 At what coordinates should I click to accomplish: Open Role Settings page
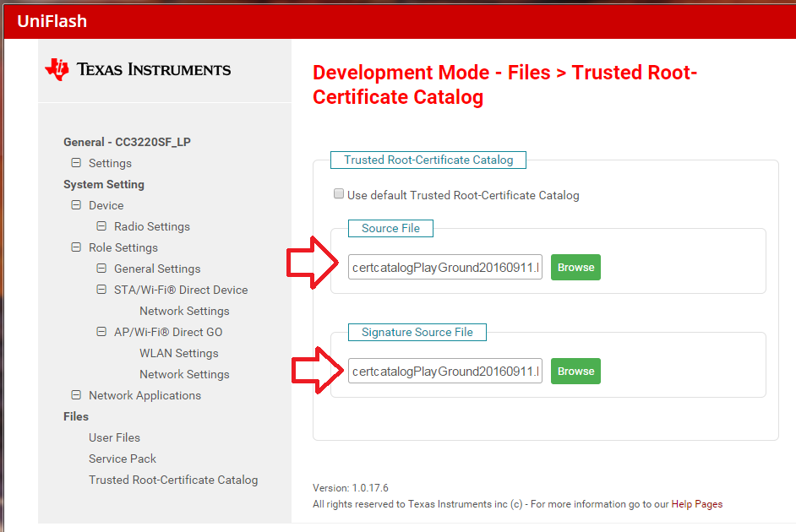123,247
